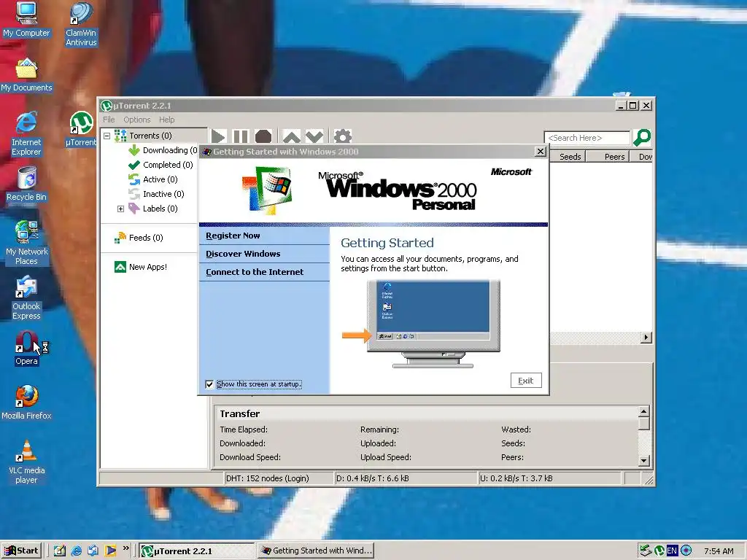
Task: Open the File menu in µTorrent
Action: 109,120
